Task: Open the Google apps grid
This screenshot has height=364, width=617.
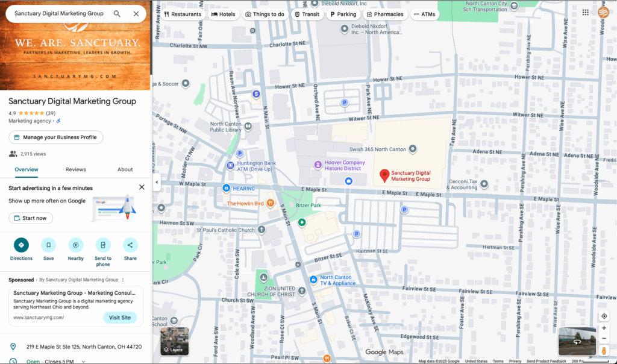Action: (x=586, y=13)
